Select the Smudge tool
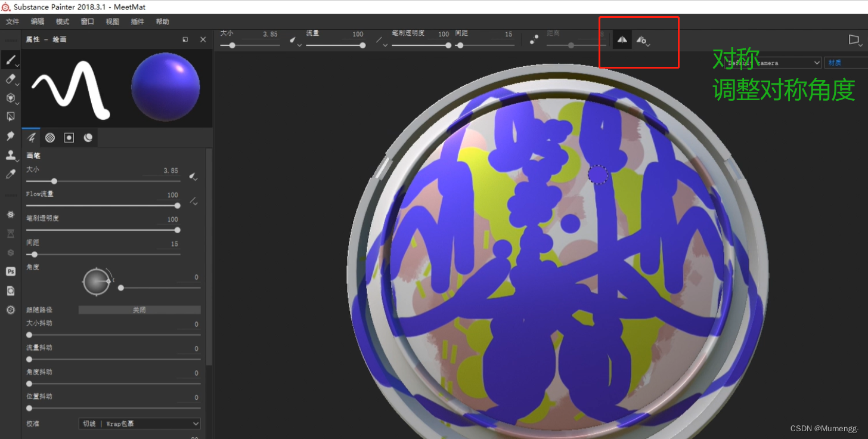The width and height of the screenshot is (868, 439). click(x=10, y=136)
